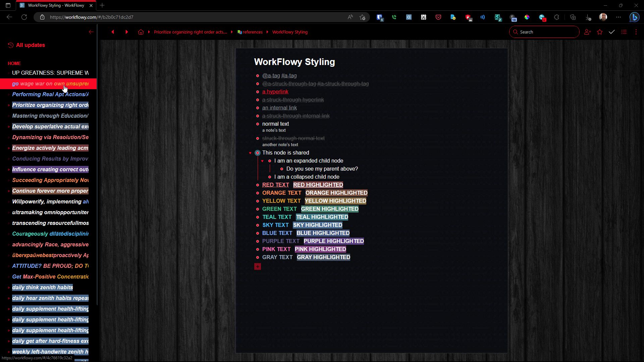Expand sidebar item 'Continue forever more proper'
Viewport: 644px width, 362px height.
coord(9,191)
